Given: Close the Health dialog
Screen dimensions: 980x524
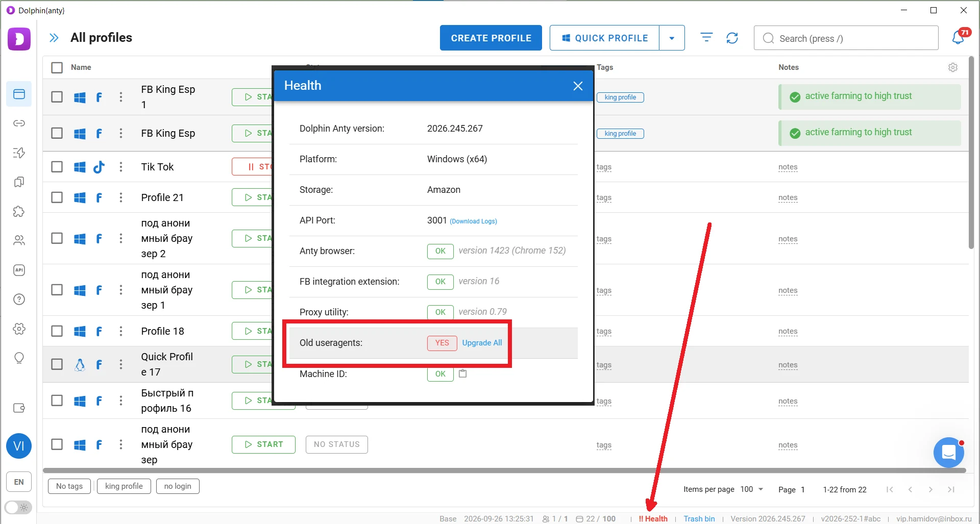Looking at the screenshot, I should (x=578, y=86).
